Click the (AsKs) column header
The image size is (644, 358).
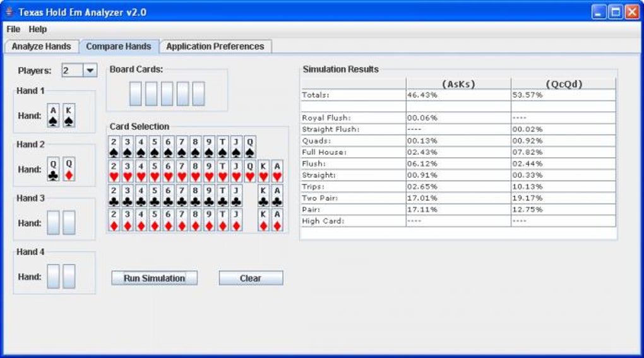[x=458, y=84]
